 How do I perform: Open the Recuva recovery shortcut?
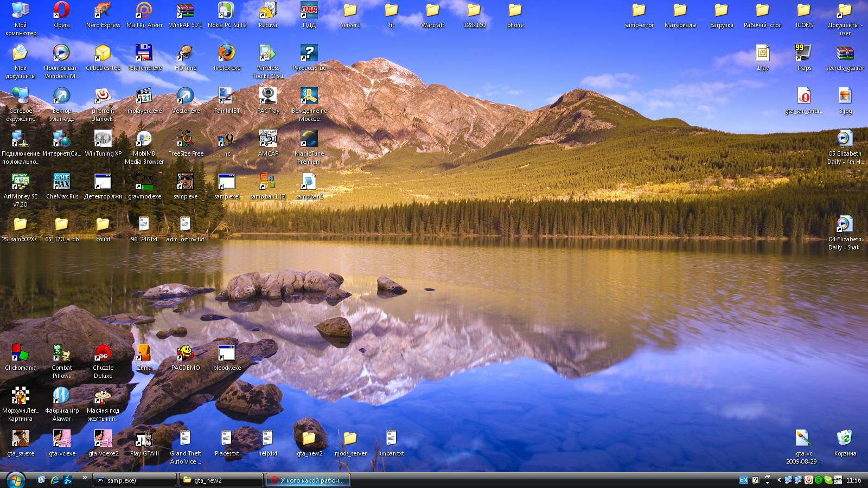point(267,11)
